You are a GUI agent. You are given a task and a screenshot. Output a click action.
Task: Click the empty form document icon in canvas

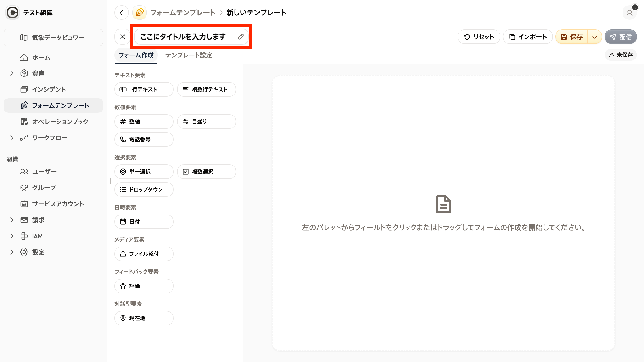tap(443, 204)
